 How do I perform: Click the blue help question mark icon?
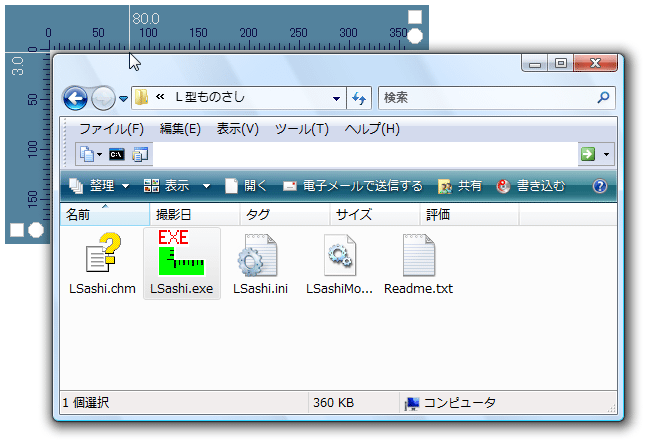tap(600, 186)
